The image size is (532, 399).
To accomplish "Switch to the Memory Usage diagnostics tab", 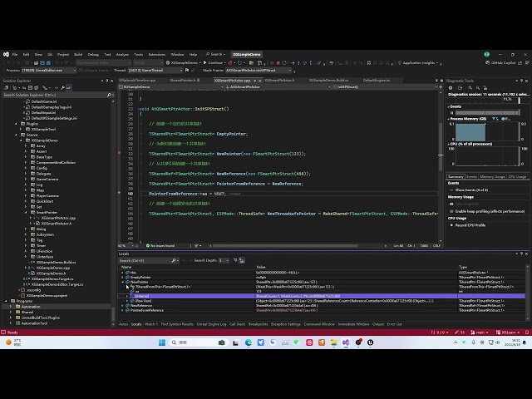I will pos(492,177).
